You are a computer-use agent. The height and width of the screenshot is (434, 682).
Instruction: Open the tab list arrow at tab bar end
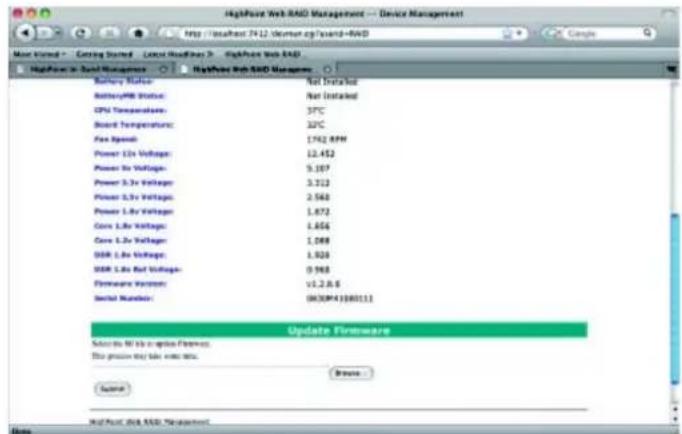(x=671, y=70)
